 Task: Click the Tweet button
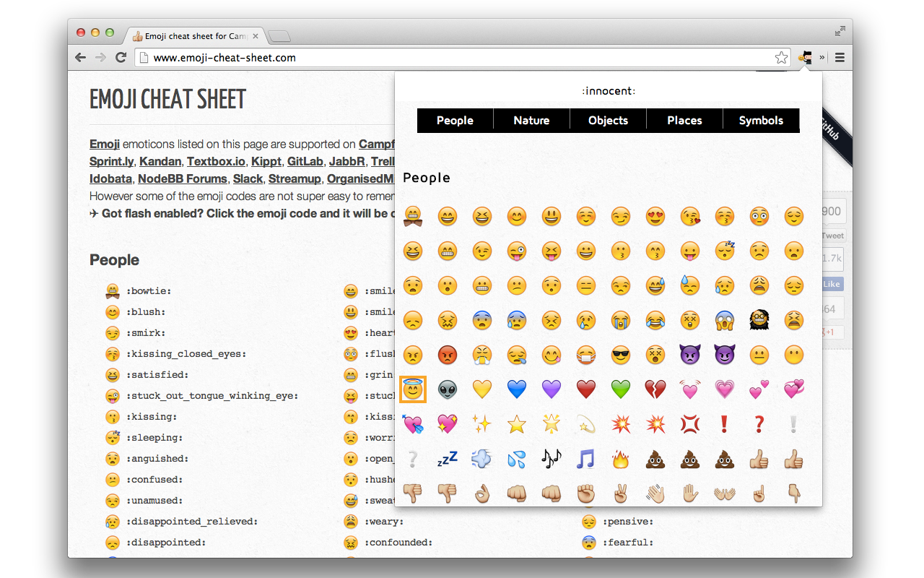point(832,236)
